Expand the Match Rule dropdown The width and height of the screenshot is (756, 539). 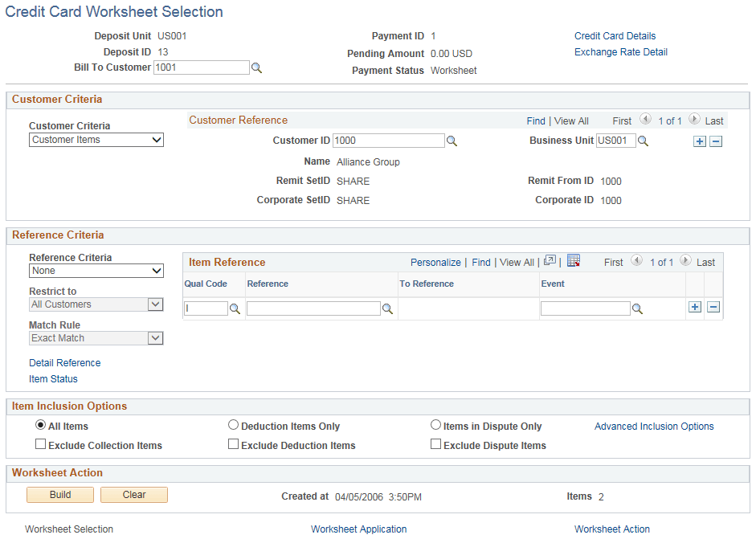[x=96, y=338]
